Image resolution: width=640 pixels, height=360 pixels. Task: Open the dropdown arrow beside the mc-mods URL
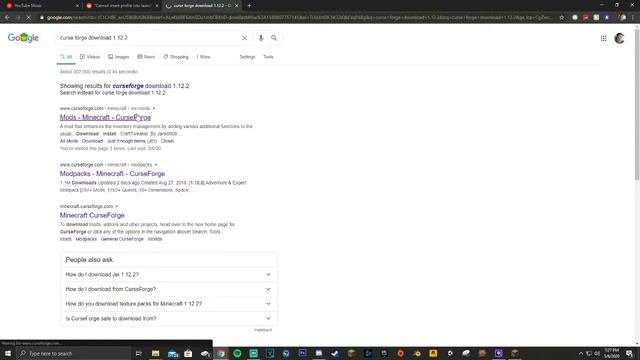pos(154,109)
